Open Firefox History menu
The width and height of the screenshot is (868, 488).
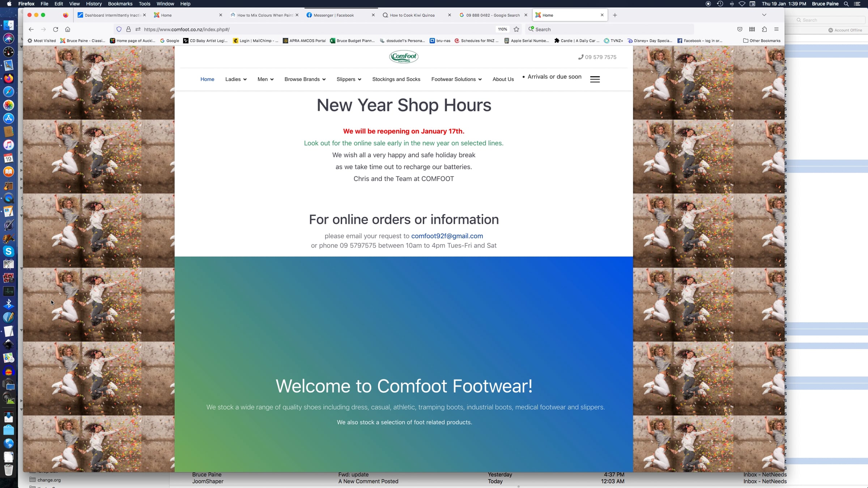tap(94, 4)
